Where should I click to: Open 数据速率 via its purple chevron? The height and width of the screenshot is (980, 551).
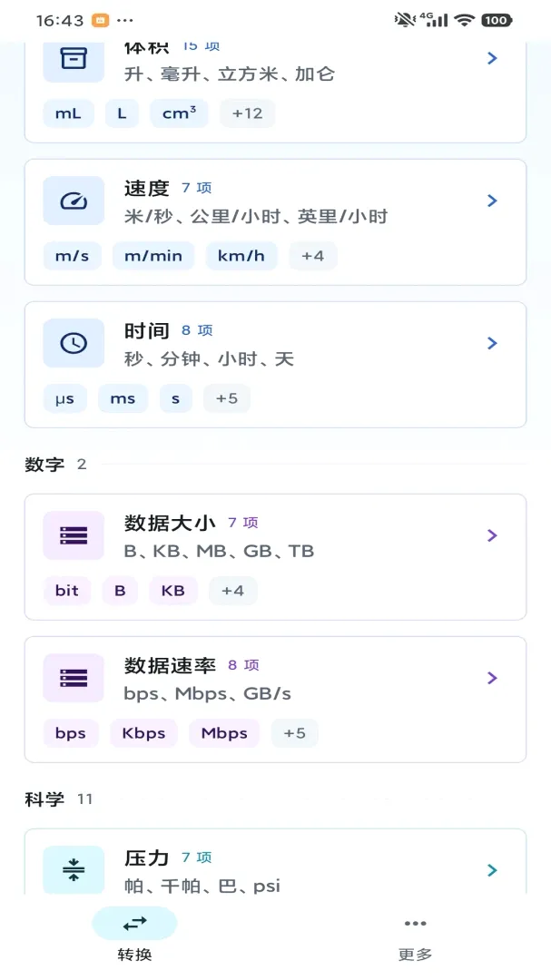(x=492, y=678)
